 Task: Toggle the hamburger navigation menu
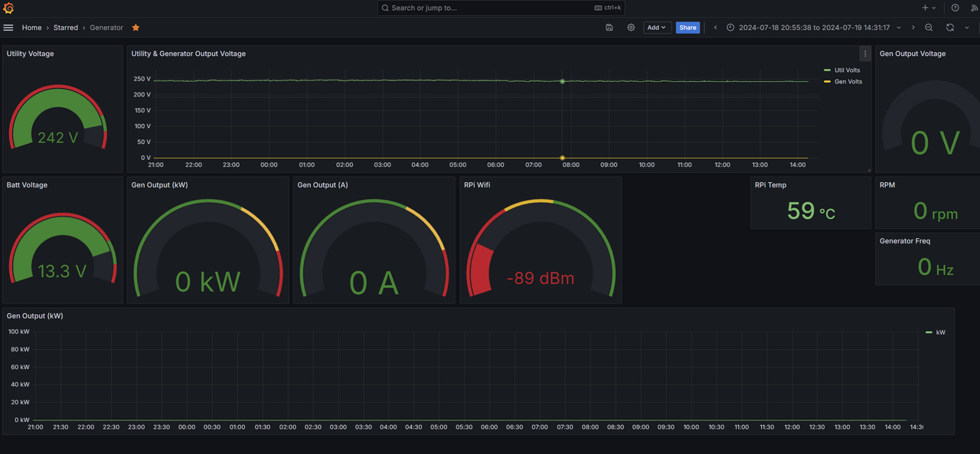coord(8,28)
